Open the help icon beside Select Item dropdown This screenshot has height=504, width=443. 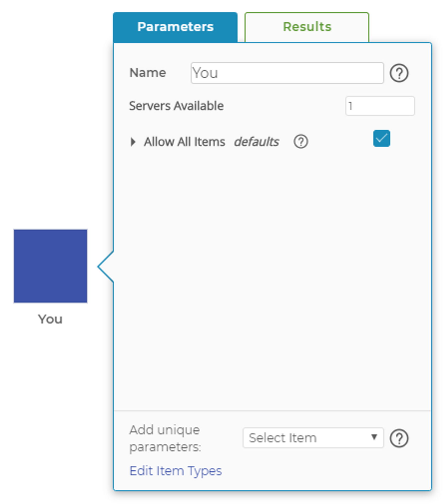[x=399, y=438]
